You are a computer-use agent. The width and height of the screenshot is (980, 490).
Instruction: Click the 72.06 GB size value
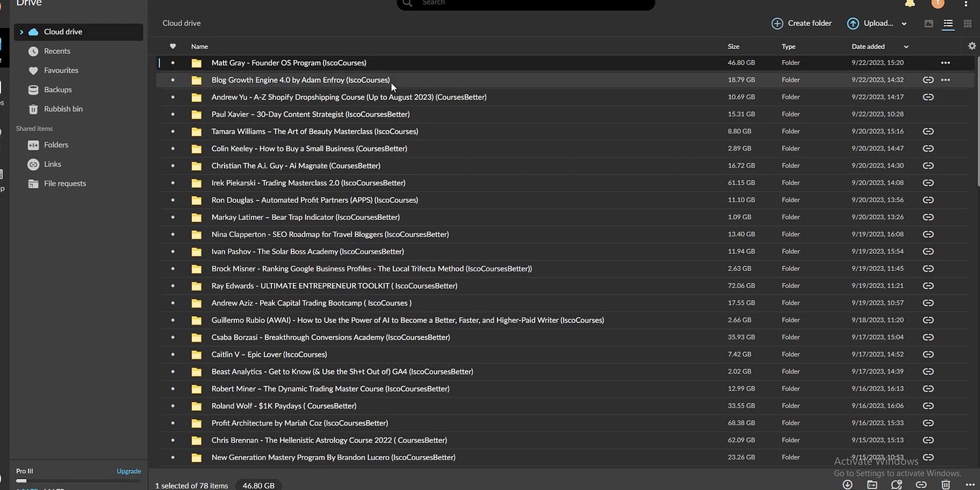click(741, 286)
